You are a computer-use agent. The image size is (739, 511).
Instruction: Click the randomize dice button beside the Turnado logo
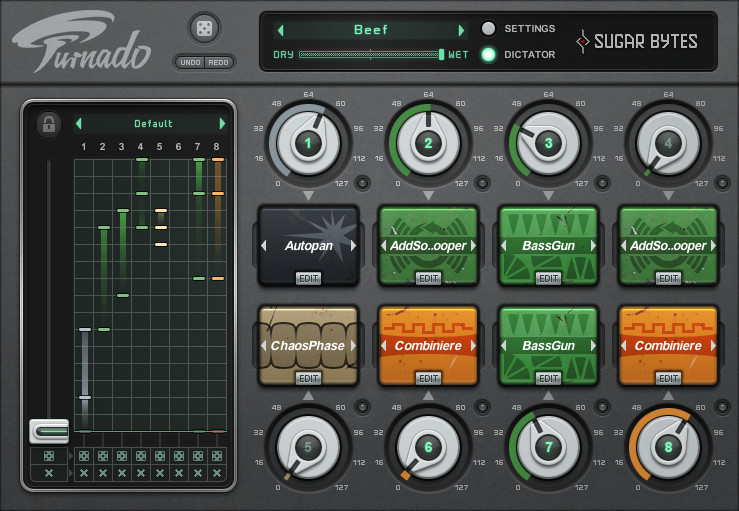point(204,28)
